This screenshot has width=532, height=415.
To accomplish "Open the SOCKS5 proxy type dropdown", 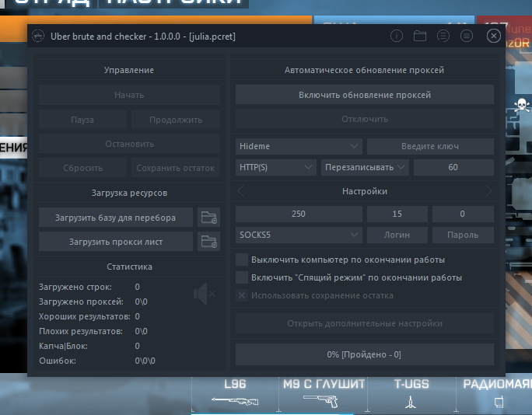I will (299, 235).
